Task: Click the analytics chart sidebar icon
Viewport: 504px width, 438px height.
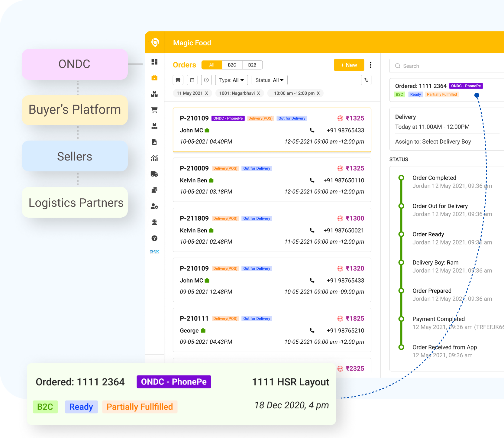Action: [x=154, y=158]
